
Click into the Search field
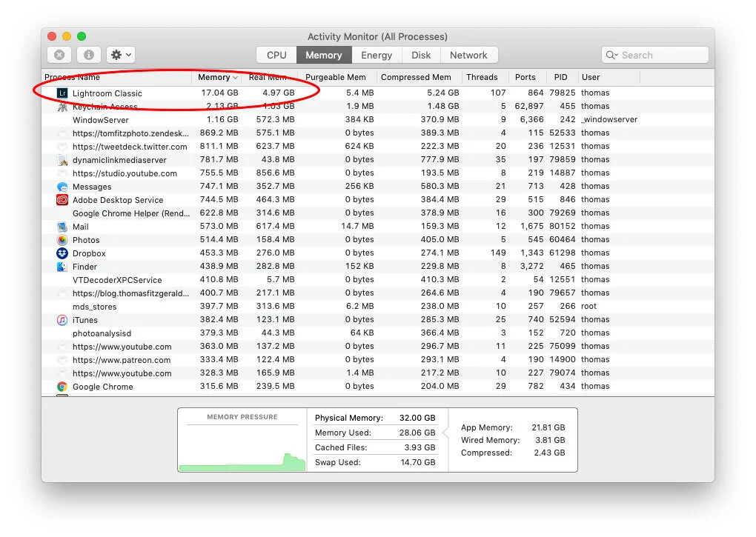(x=655, y=55)
